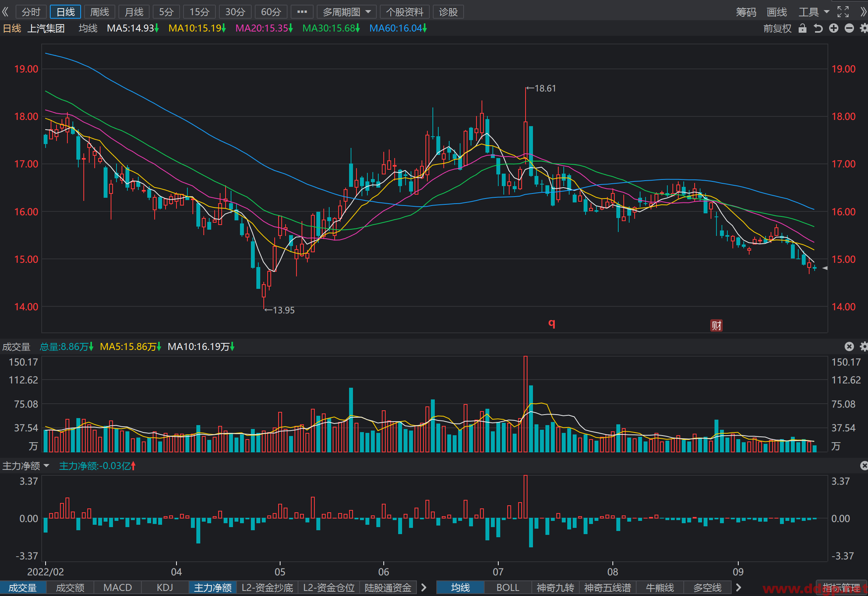The width and height of the screenshot is (868, 596).
Task: Open 筹码 chip distribution
Action: tap(746, 12)
